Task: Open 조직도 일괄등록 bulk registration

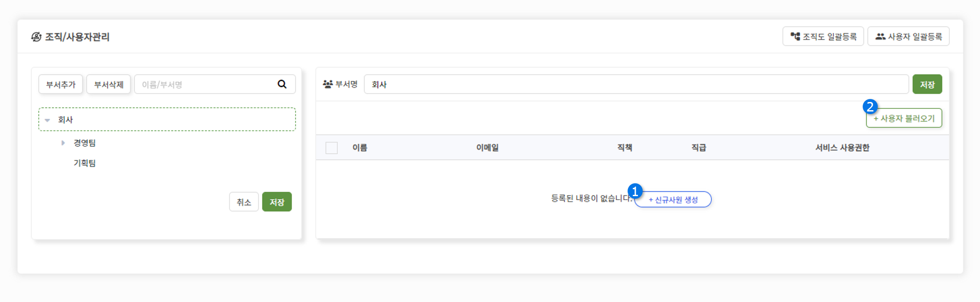Action: 823,36
